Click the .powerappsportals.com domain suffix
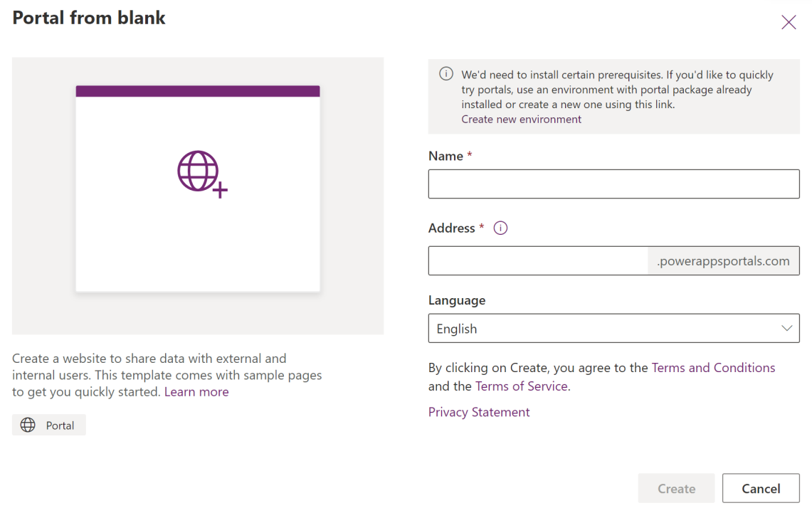Image resolution: width=812 pixels, height=508 pixels. pos(724,261)
